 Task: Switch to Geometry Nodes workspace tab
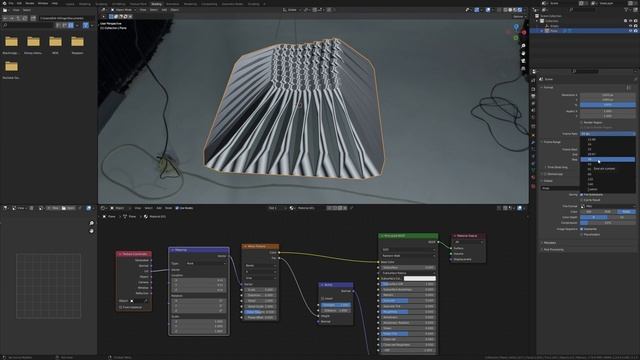coord(232,4)
